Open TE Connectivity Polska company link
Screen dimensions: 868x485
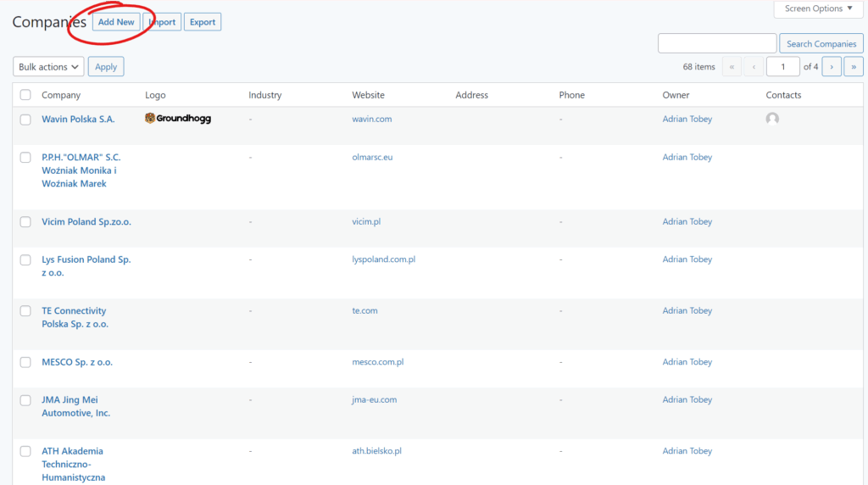point(75,317)
